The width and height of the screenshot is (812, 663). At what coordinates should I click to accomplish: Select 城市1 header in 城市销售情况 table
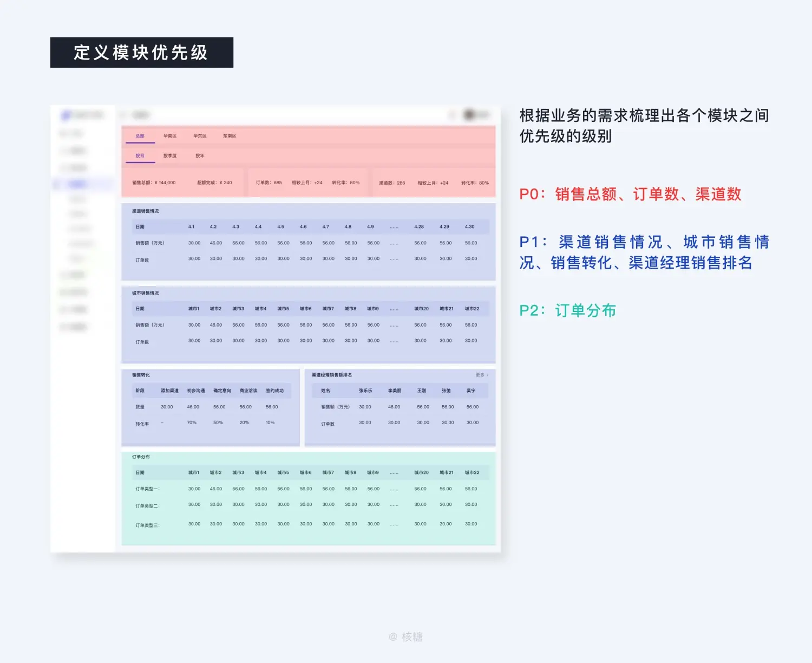point(194,309)
